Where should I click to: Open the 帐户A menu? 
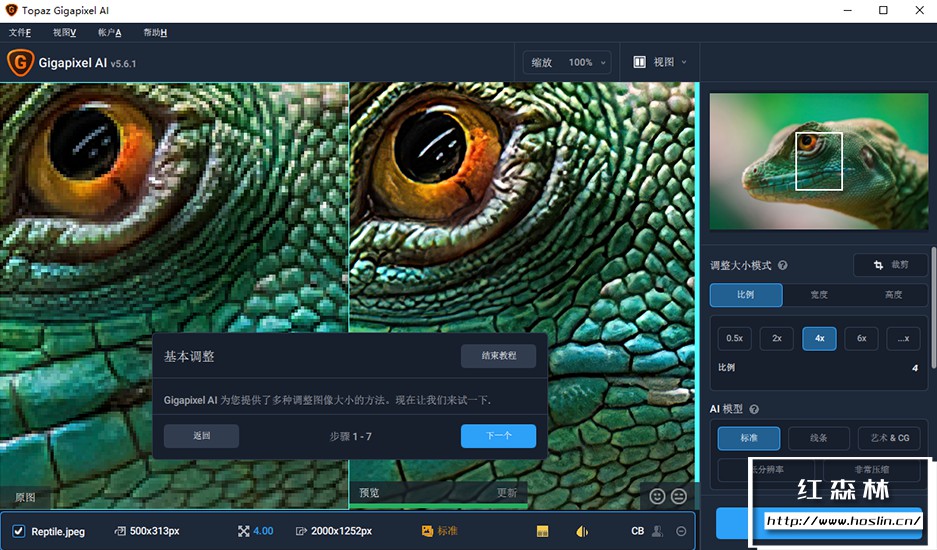click(109, 32)
